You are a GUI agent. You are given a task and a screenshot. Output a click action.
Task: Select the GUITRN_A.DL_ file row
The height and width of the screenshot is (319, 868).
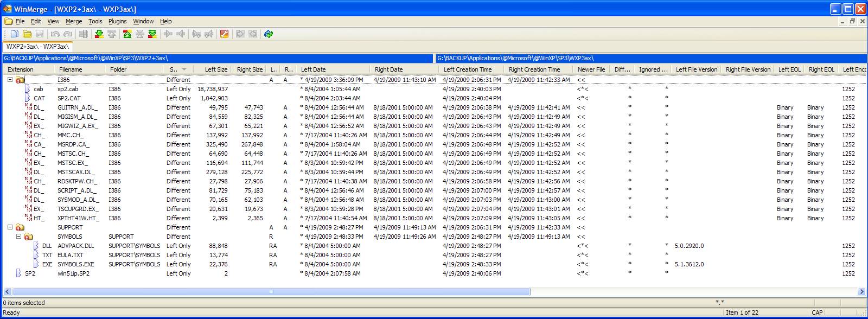click(x=434, y=107)
